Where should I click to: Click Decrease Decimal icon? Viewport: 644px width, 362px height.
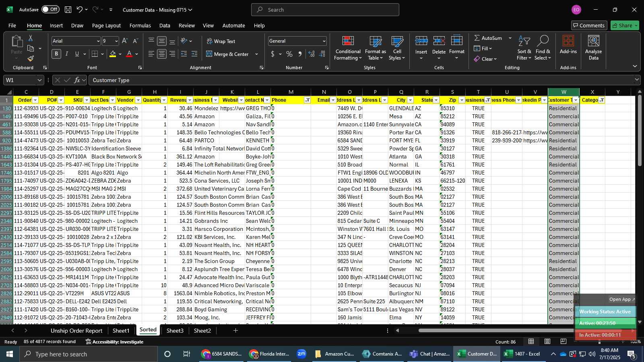pyautogui.click(x=322, y=54)
